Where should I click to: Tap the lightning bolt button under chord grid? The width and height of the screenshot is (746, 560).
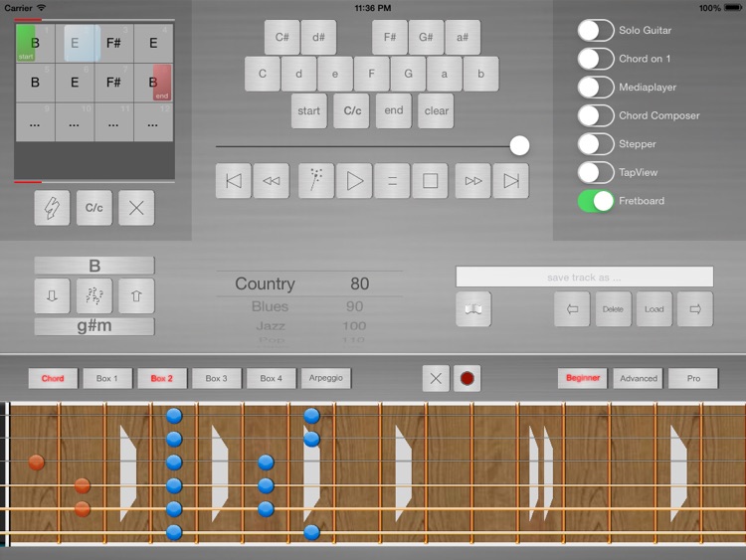pos(52,208)
